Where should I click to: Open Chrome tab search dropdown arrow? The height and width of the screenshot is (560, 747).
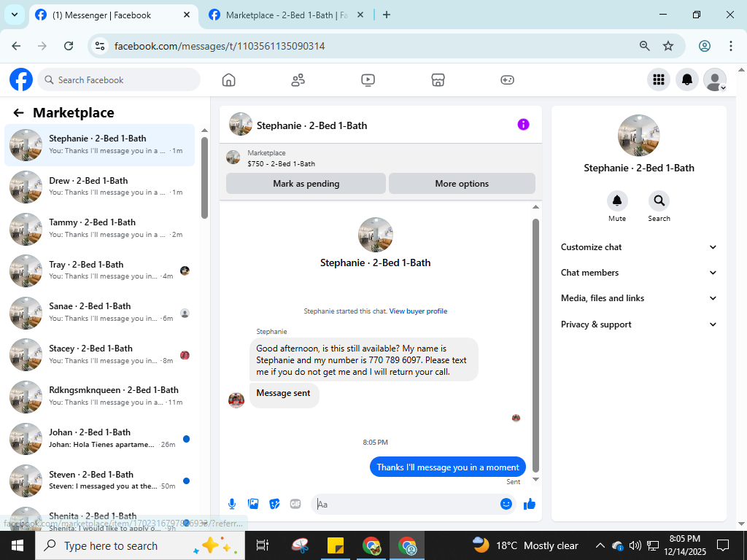[15, 15]
